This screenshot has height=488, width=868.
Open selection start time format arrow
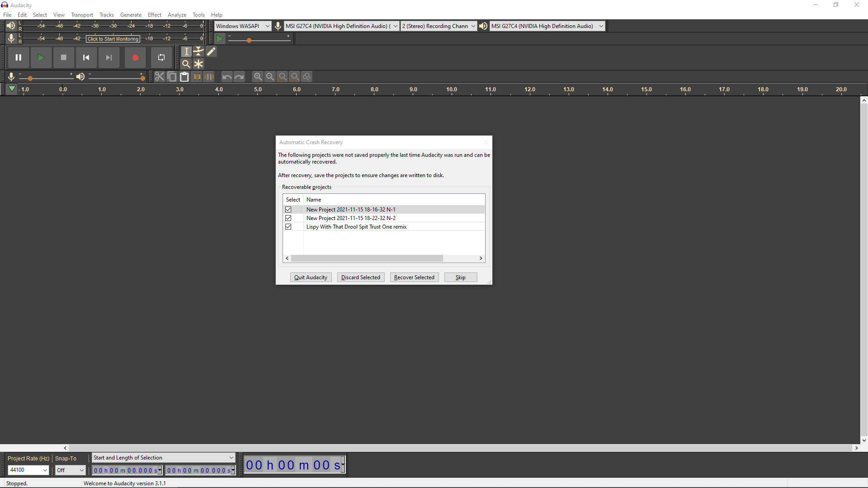160,470
